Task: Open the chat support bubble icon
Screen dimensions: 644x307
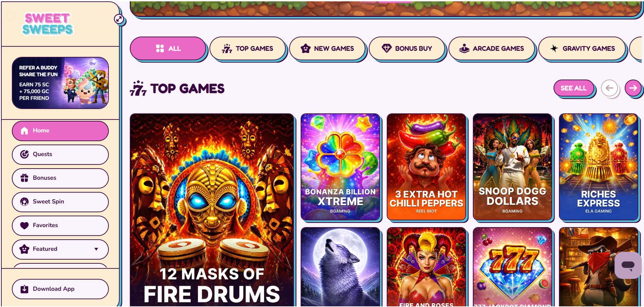Action: (x=628, y=265)
